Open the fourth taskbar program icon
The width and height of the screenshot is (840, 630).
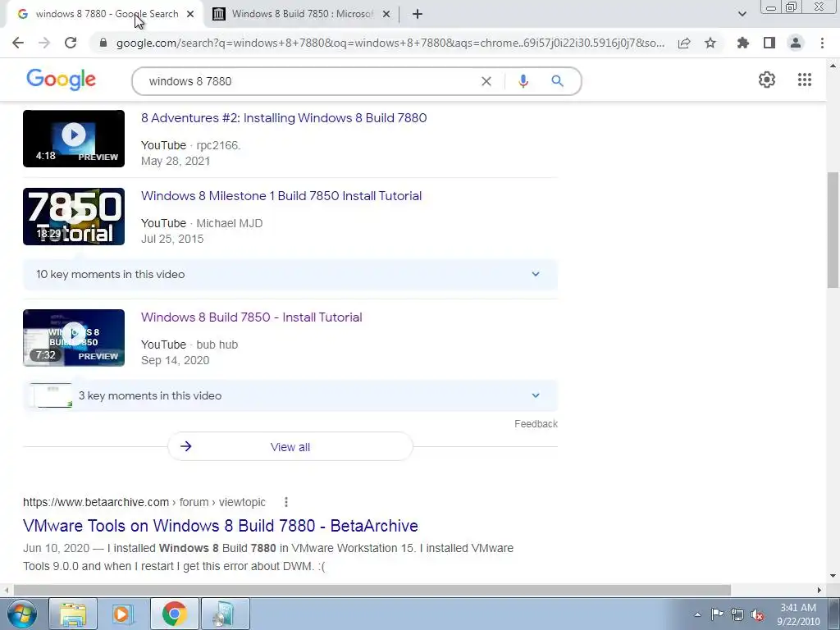225,614
